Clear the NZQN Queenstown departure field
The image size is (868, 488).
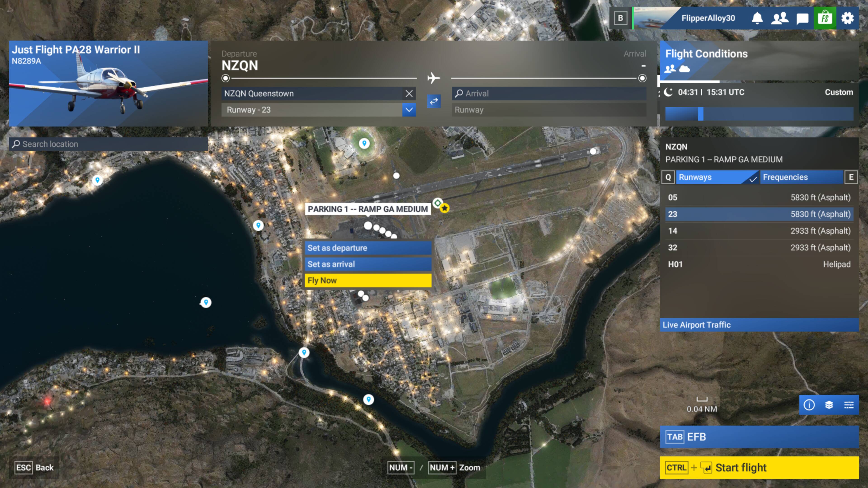coord(409,94)
